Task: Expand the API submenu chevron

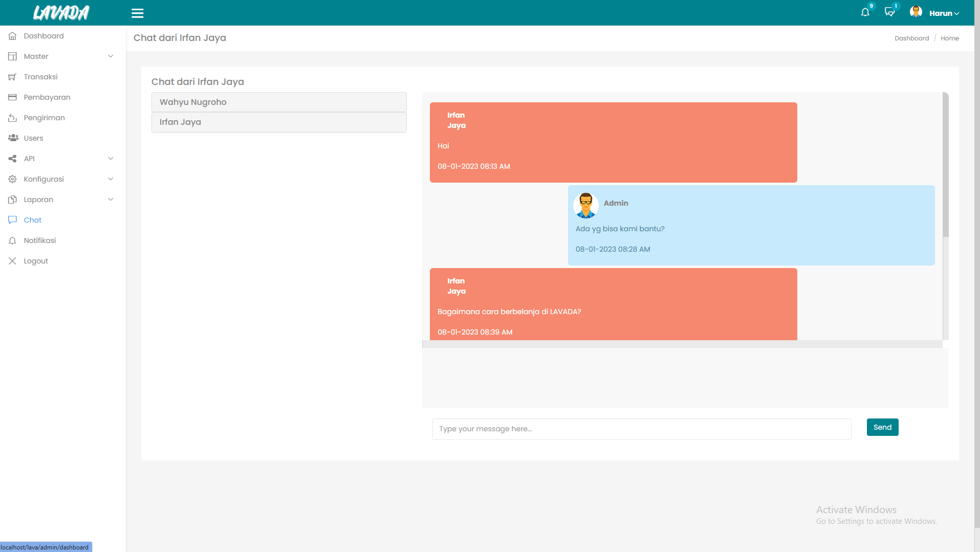Action: 111,159
